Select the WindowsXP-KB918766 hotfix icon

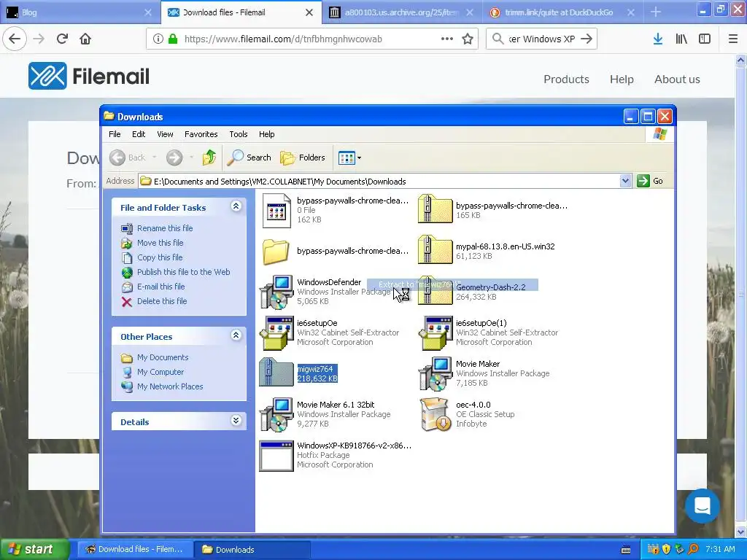(x=276, y=456)
